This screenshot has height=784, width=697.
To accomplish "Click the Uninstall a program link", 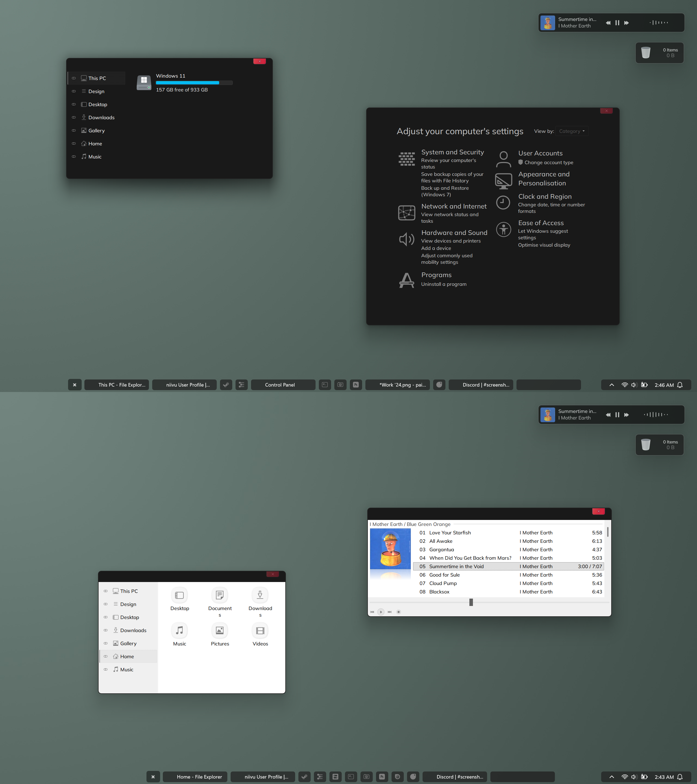I will click(x=444, y=284).
